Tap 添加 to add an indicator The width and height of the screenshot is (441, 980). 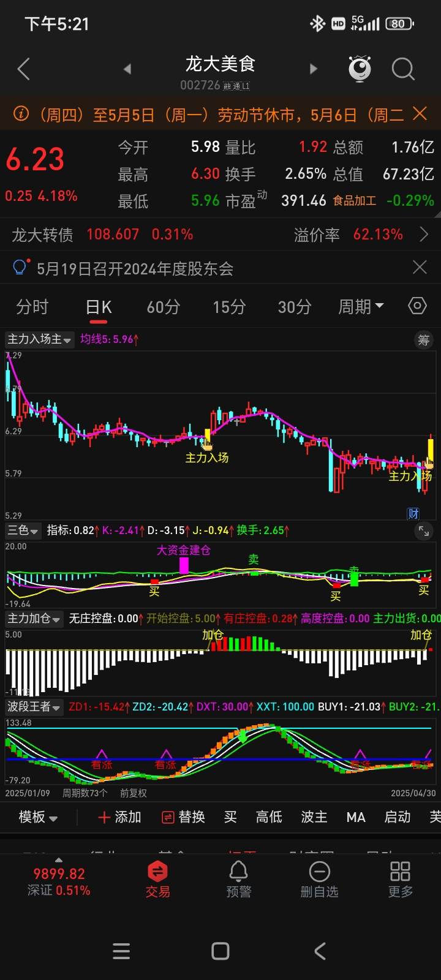[x=119, y=817]
